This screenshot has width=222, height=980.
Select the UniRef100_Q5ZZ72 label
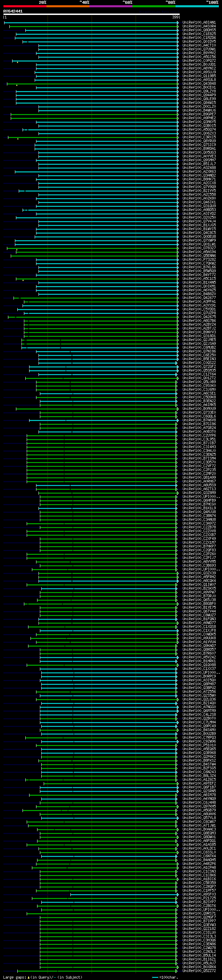[199, 971]
